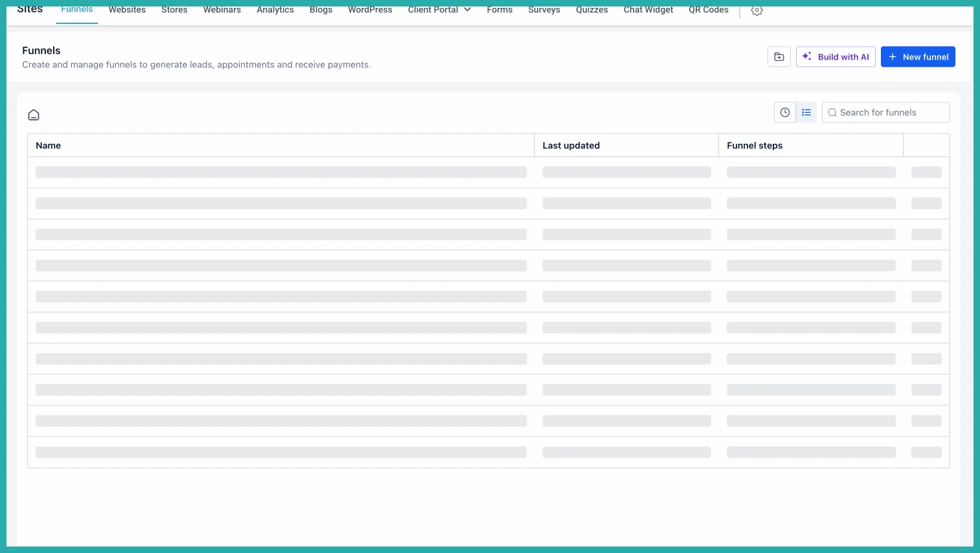Open the Stores tab
Screen dimensions: 980x553
coord(174,10)
